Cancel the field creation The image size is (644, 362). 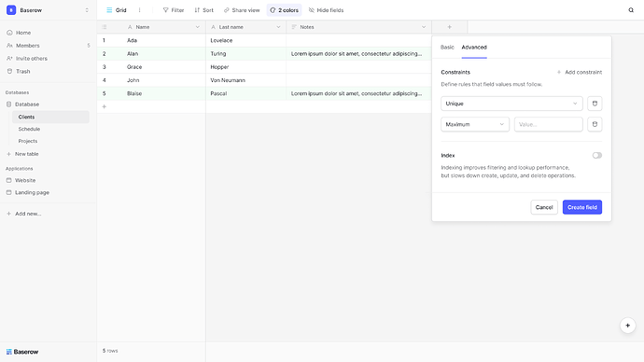click(544, 207)
